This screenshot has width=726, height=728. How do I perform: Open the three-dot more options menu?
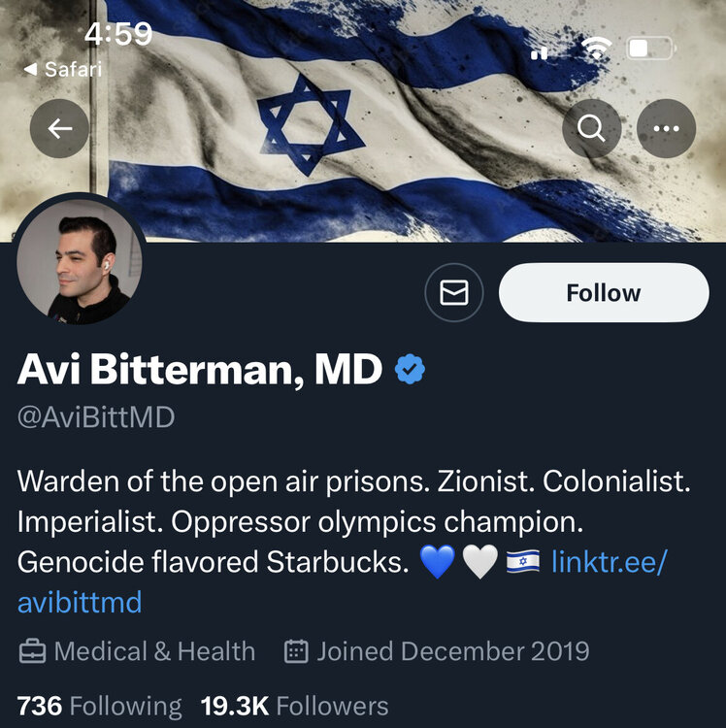click(x=666, y=129)
